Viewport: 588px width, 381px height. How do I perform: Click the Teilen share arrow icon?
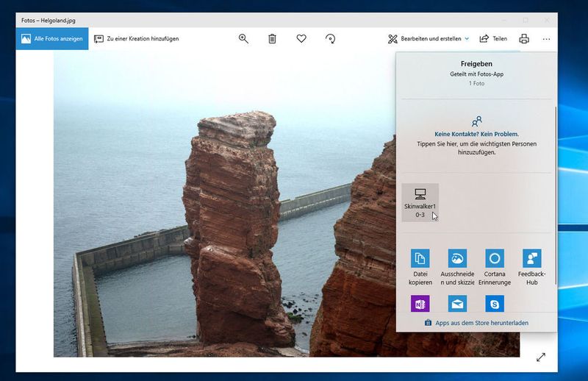[484, 39]
